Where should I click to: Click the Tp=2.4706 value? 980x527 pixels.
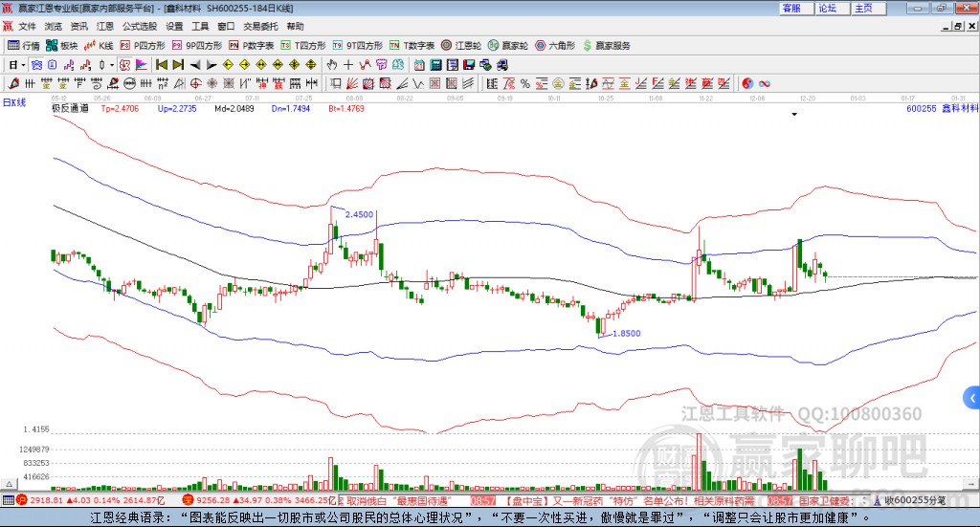[120, 109]
